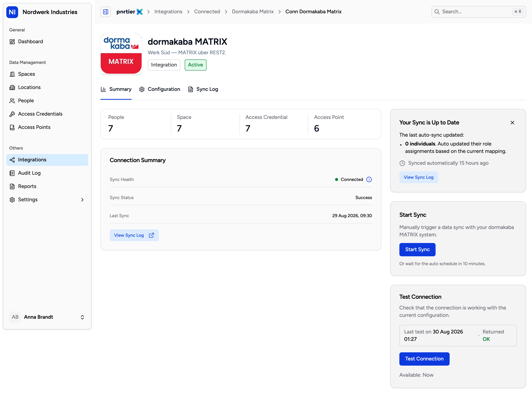Open Locations in the sidebar
Image resolution: width=532 pixels, height=397 pixels.
(47, 88)
